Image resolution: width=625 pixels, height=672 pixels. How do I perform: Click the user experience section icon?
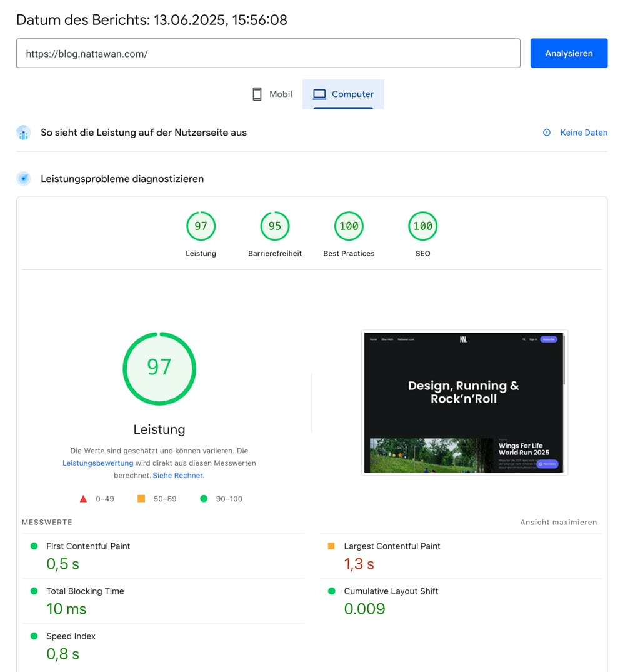[x=24, y=133]
